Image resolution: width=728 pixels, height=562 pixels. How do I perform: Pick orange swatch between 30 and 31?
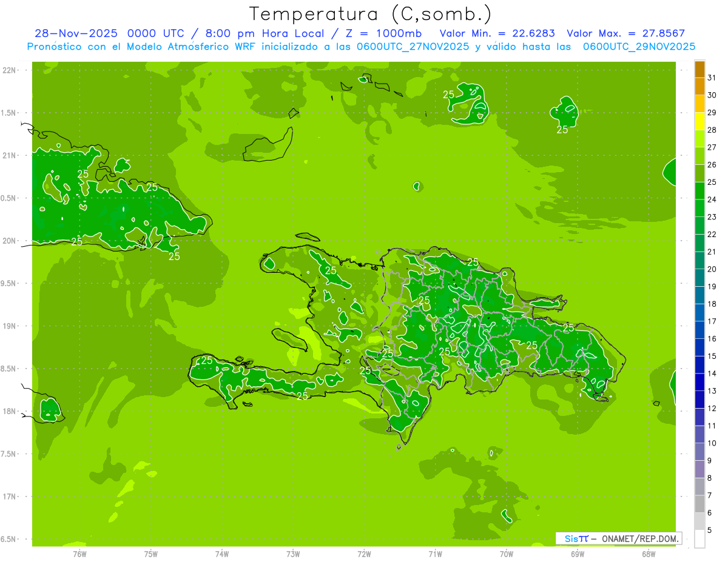[x=699, y=87]
